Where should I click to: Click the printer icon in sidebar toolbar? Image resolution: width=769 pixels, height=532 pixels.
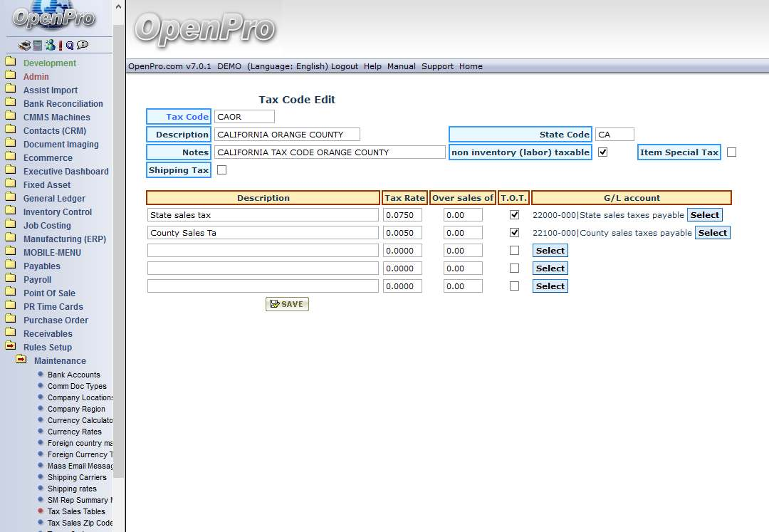(x=25, y=46)
